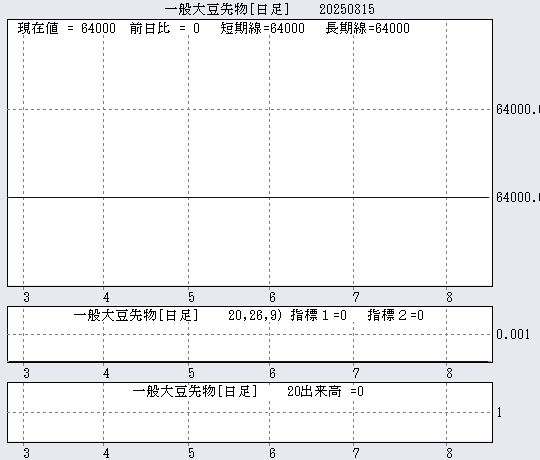This screenshot has height=460, width=540.
Task: Click month 7 label under the indicator panel
Action: [356, 373]
